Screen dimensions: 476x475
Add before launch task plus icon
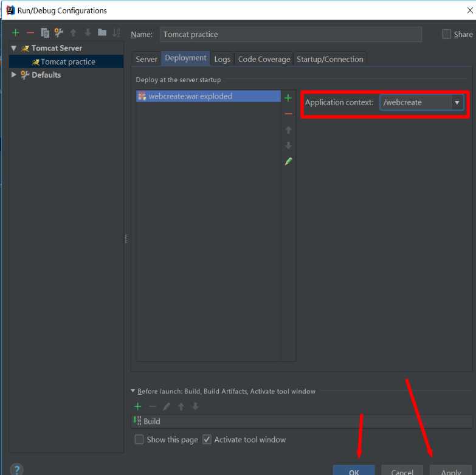(x=137, y=406)
